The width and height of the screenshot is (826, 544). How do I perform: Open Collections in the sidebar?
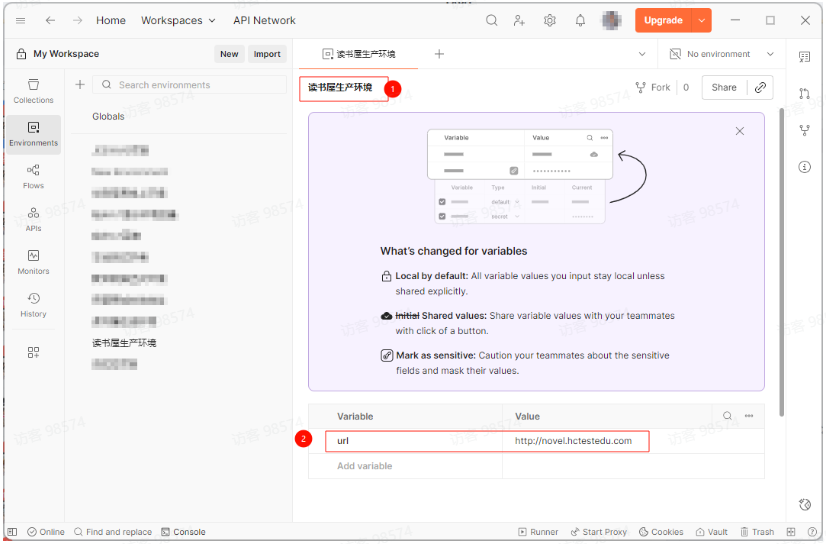[x=33, y=91]
